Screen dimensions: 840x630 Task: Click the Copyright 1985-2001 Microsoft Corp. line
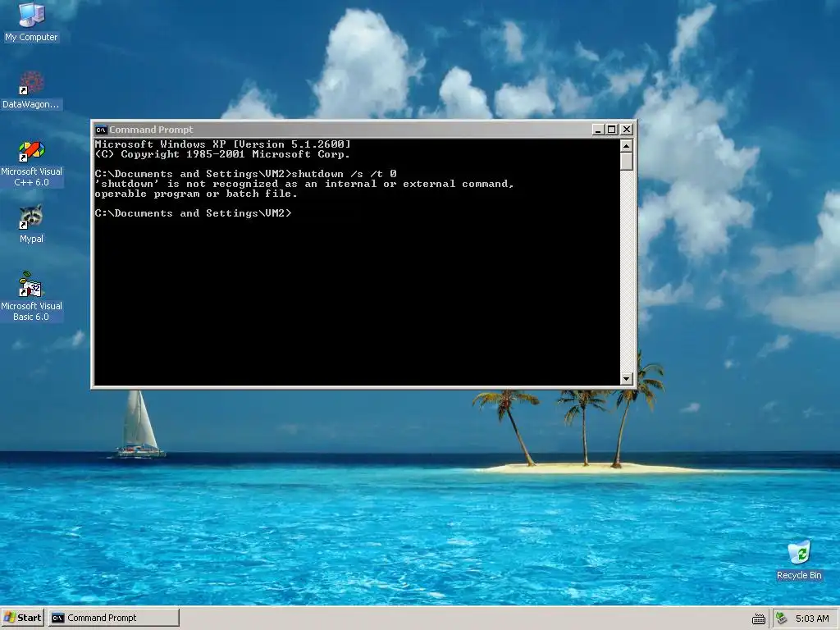(x=222, y=154)
